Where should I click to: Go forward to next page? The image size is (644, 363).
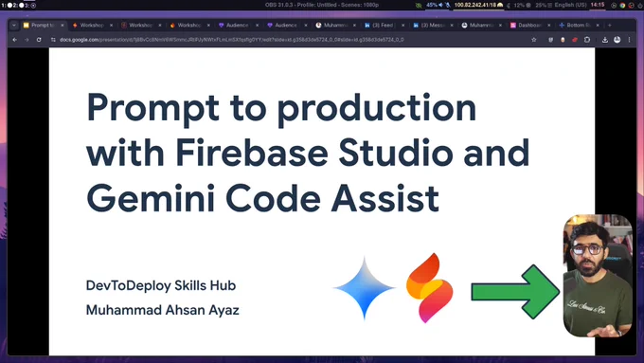[x=27, y=40]
